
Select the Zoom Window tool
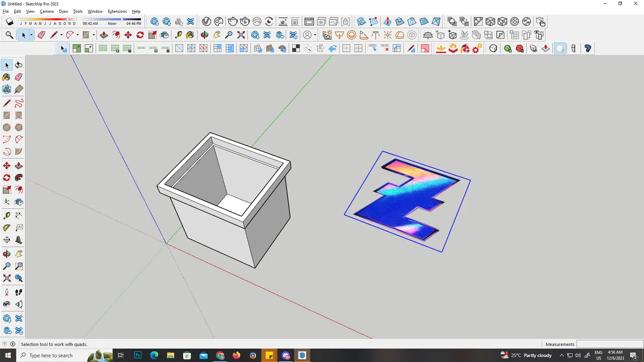point(19,266)
